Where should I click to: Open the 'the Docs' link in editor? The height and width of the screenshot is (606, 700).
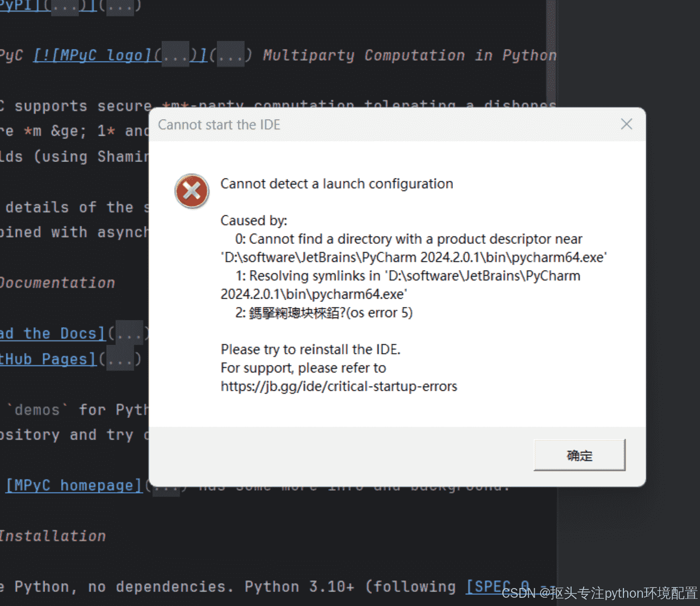(52, 334)
